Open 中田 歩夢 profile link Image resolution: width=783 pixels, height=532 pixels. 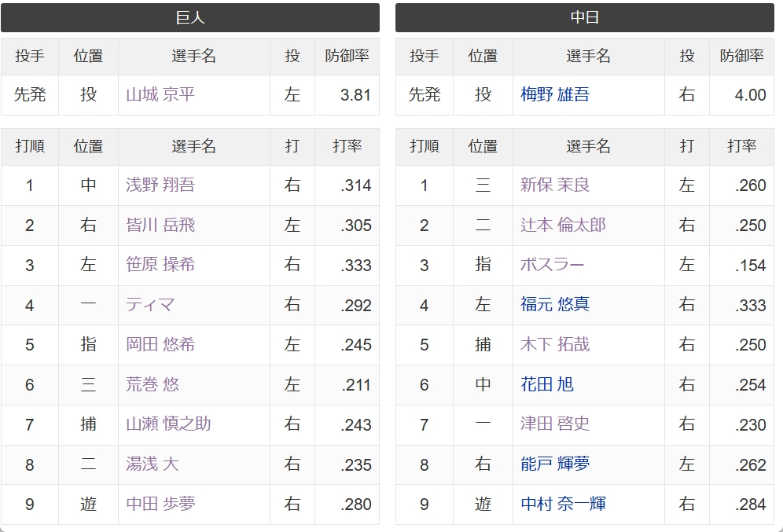[160, 504]
